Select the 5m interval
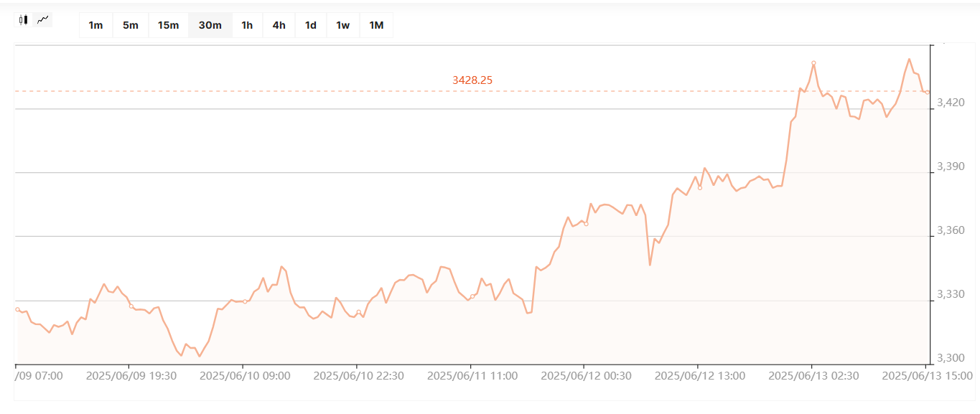The image size is (980, 414). [131, 25]
